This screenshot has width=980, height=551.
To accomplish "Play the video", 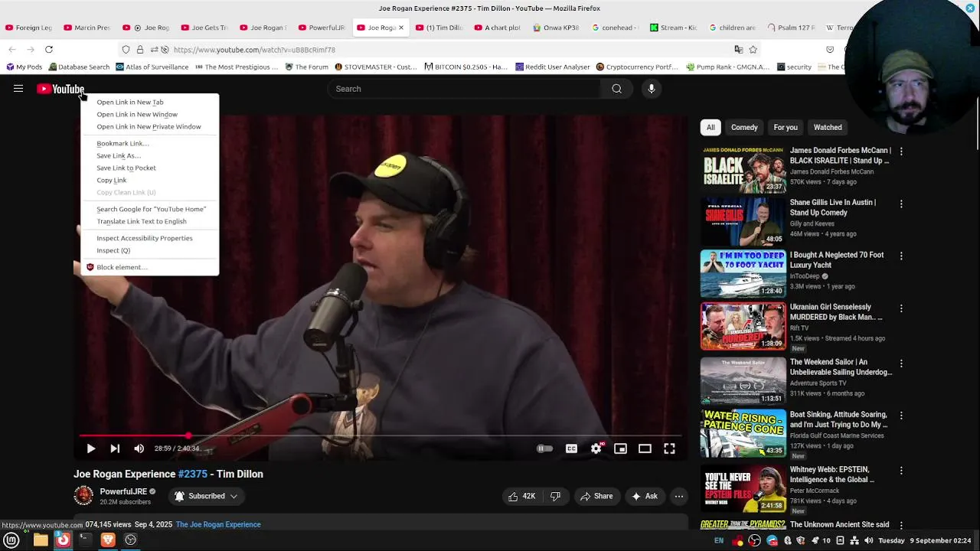I will pyautogui.click(x=90, y=448).
